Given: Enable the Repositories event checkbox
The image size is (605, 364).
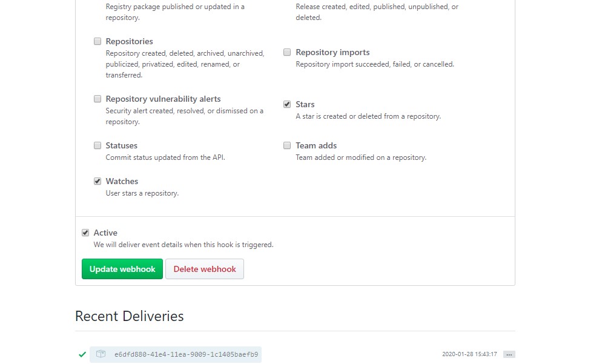Looking at the screenshot, I should (x=98, y=41).
